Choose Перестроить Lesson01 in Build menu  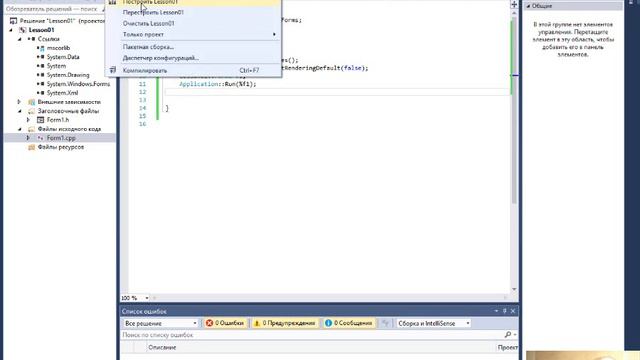click(153, 12)
